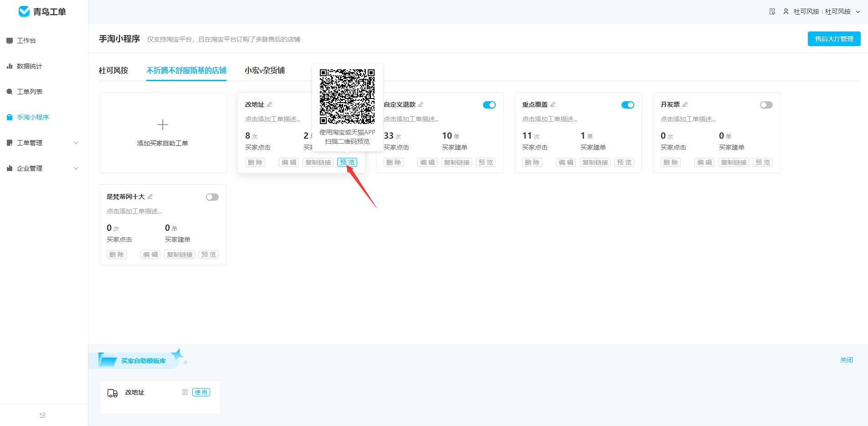868x426 pixels.
Task: Delete the 自定义退款 card
Action: click(394, 162)
